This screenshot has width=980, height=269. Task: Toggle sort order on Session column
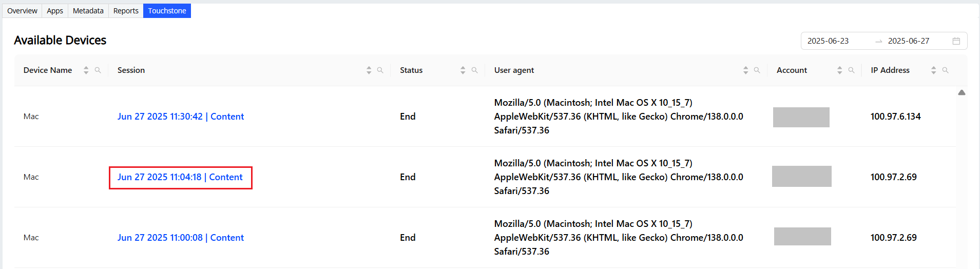[369, 70]
